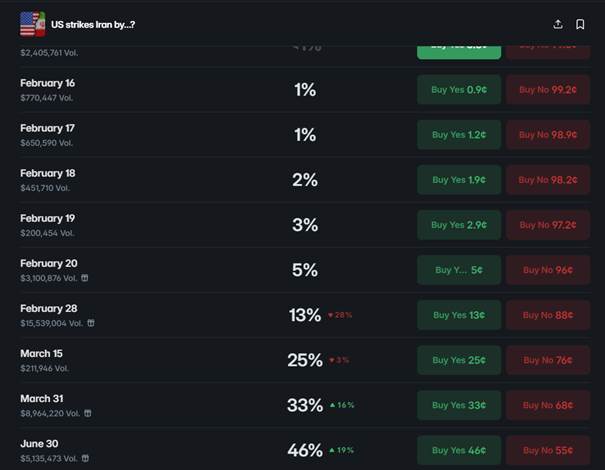This screenshot has width=605, height=470.
Task: Click the gift icon beside February 20 volume
Action: pos(85,278)
